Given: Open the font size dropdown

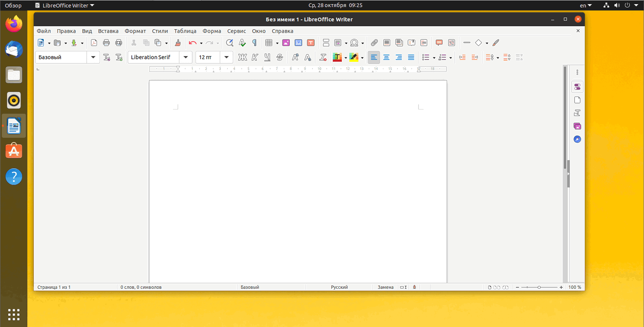Looking at the screenshot, I should click(226, 57).
